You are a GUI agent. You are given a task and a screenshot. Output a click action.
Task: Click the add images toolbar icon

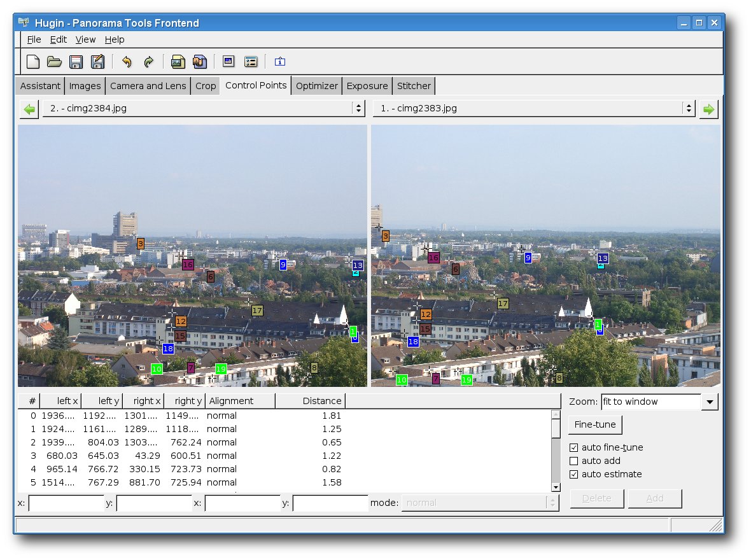[x=178, y=62]
